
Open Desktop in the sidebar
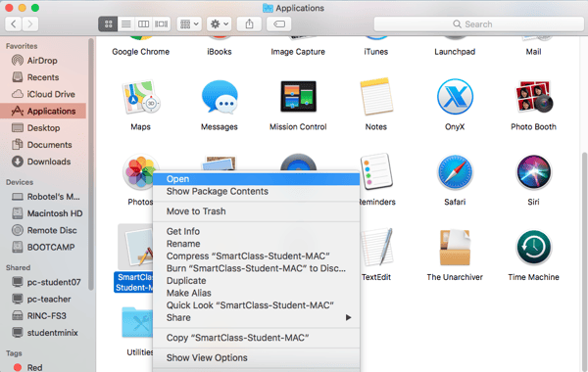tap(43, 127)
